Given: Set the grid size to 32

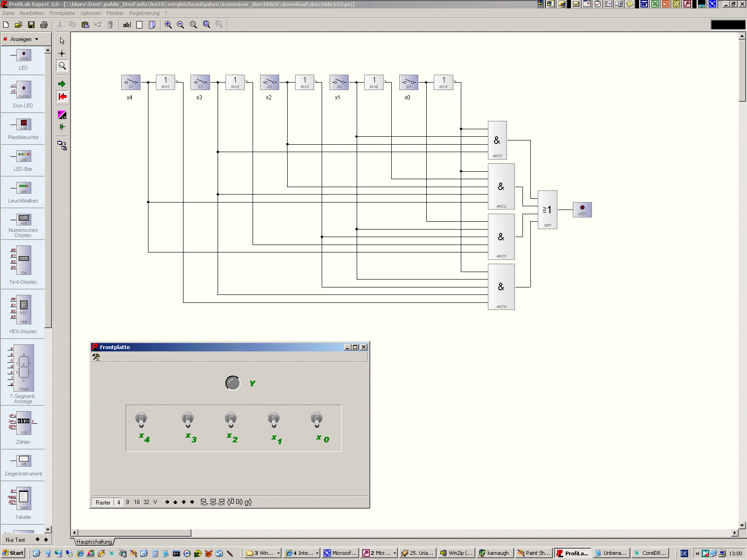Looking at the screenshot, I should tap(146, 502).
